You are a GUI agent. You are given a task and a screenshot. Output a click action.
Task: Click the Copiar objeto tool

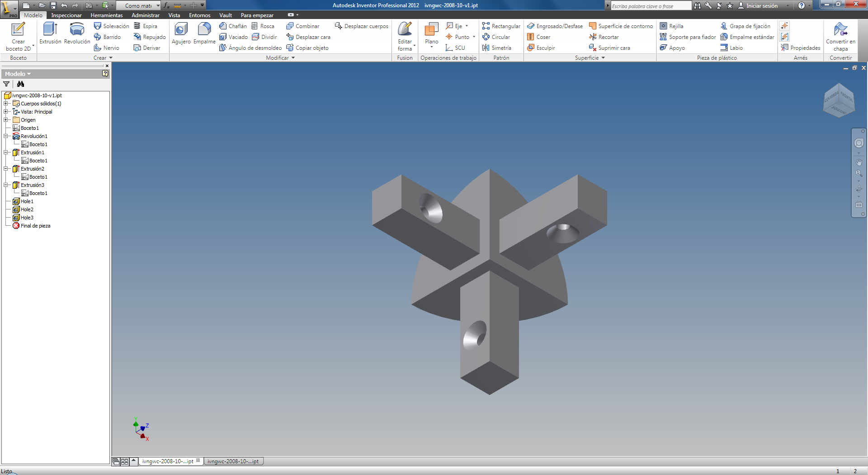307,48
